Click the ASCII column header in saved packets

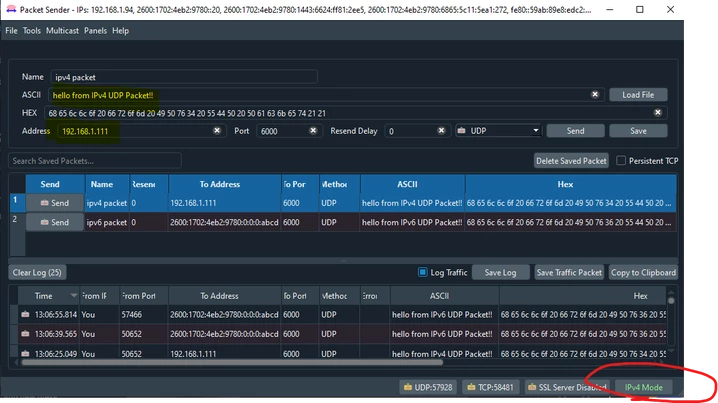412,184
